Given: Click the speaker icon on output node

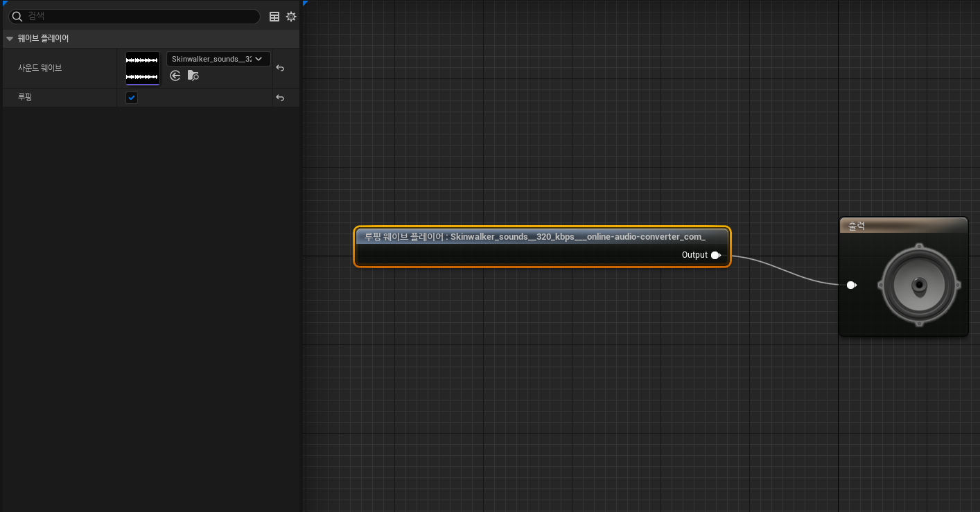Looking at the screenshot, I should pyautogui.click(x=919, y=285).
